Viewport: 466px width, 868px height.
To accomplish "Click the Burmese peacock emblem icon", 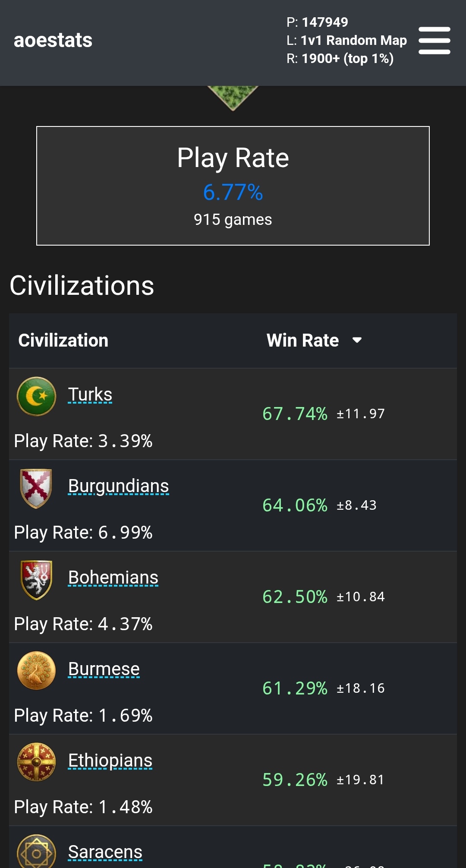I will click(36, 671).
